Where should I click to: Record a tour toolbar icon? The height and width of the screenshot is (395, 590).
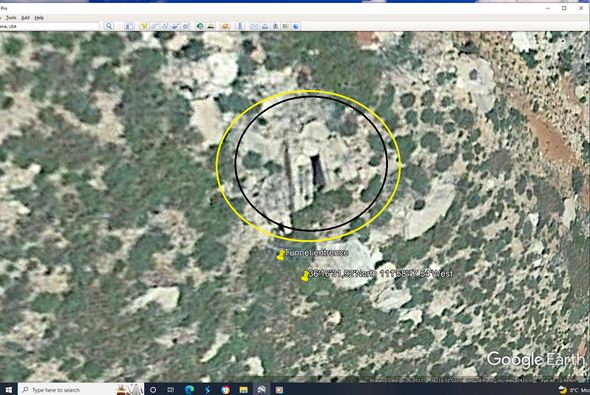186,26
